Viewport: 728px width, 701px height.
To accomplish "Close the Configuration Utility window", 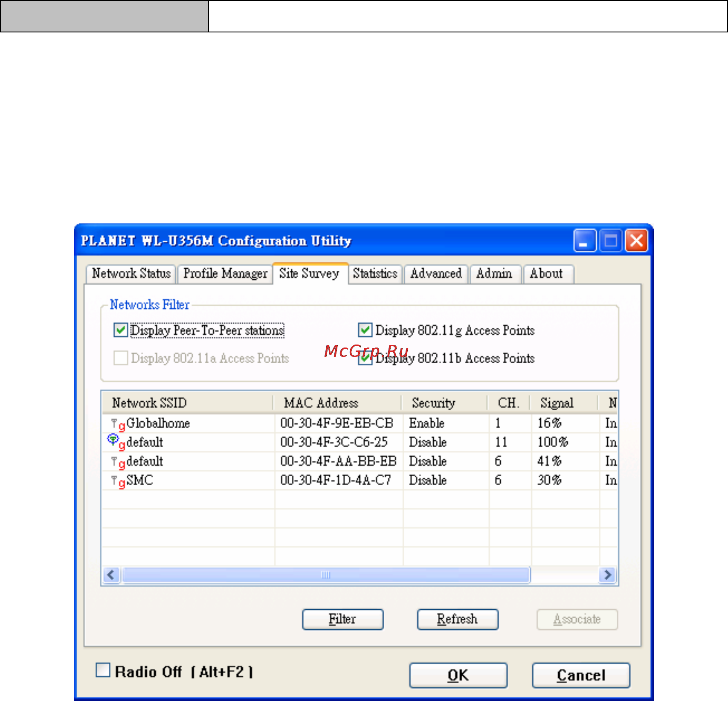I will [637, 240].
